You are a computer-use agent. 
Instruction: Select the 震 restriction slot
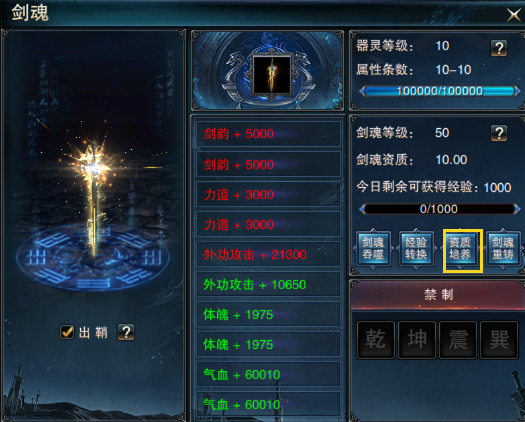[458, 340]
